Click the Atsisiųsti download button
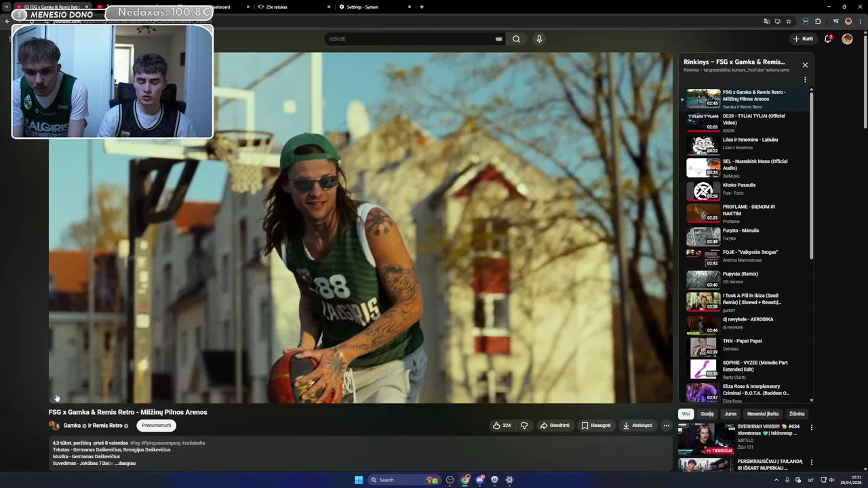The width and height of the screenshot is (868, 488). tap(637, 426)
